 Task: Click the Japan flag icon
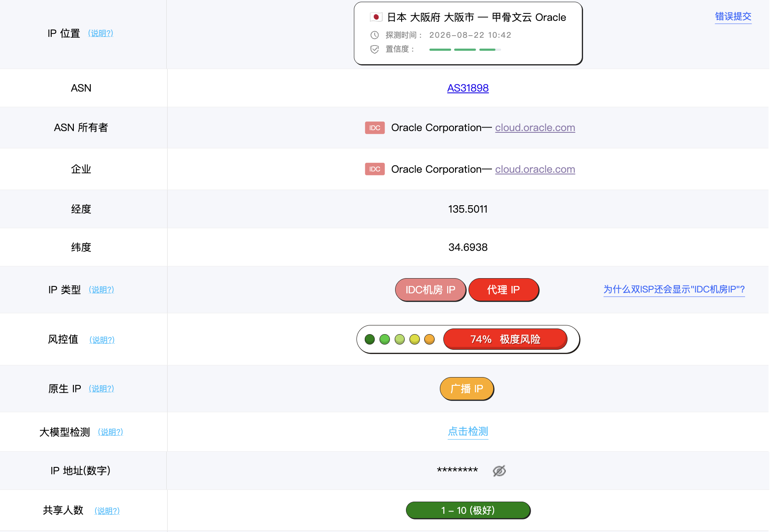coord(376,17)
